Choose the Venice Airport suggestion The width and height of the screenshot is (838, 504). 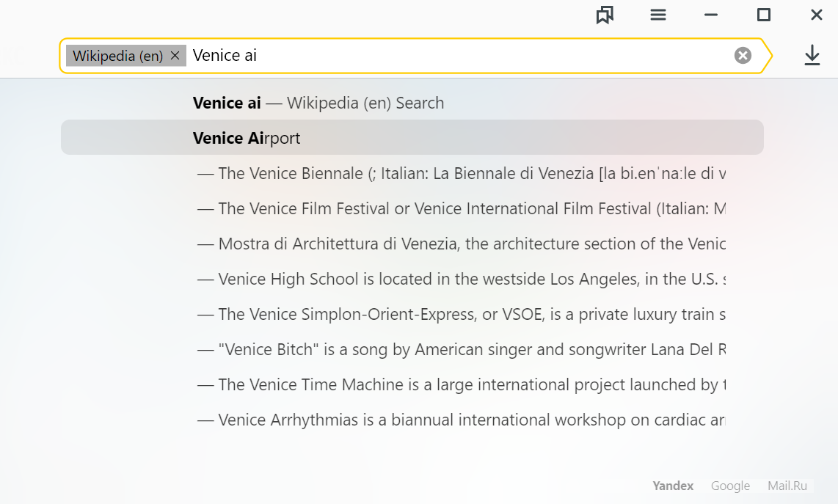point(412,137)
